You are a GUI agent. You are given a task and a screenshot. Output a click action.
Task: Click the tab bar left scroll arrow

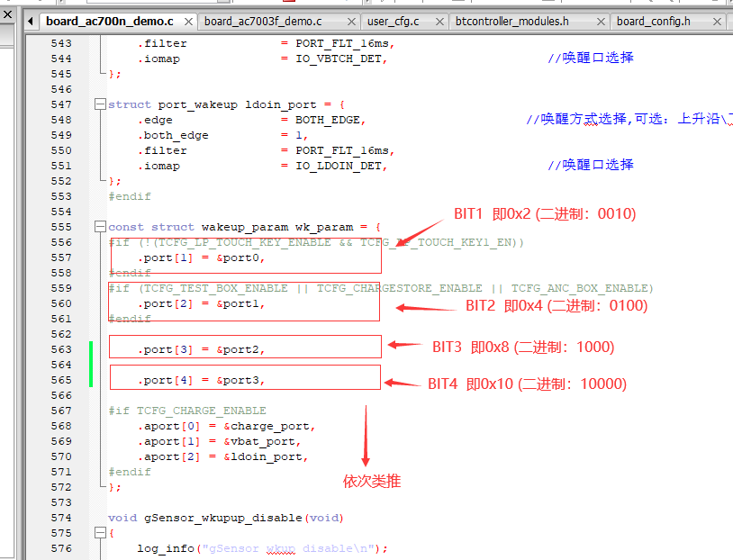point(31,22)
